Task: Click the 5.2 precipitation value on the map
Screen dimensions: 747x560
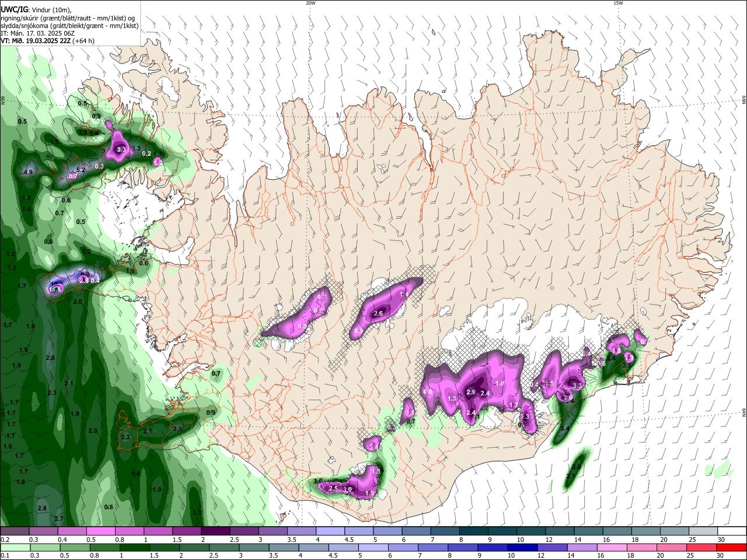Action: coord(81,170)
